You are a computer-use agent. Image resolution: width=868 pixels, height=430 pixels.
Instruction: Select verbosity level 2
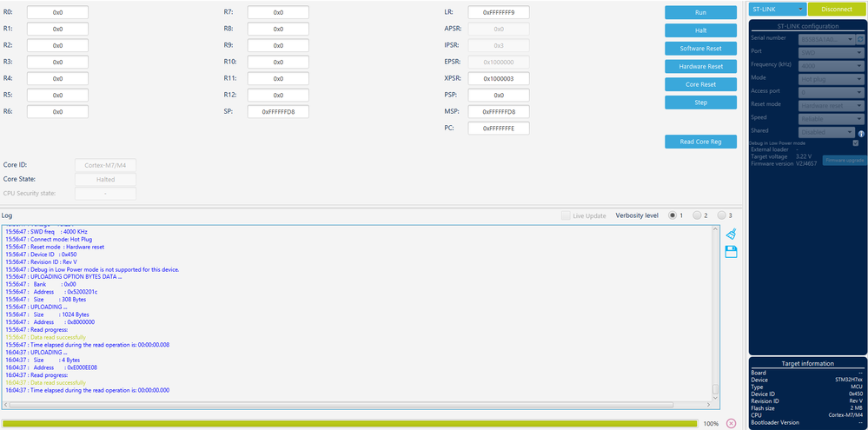tap(697, 215)
